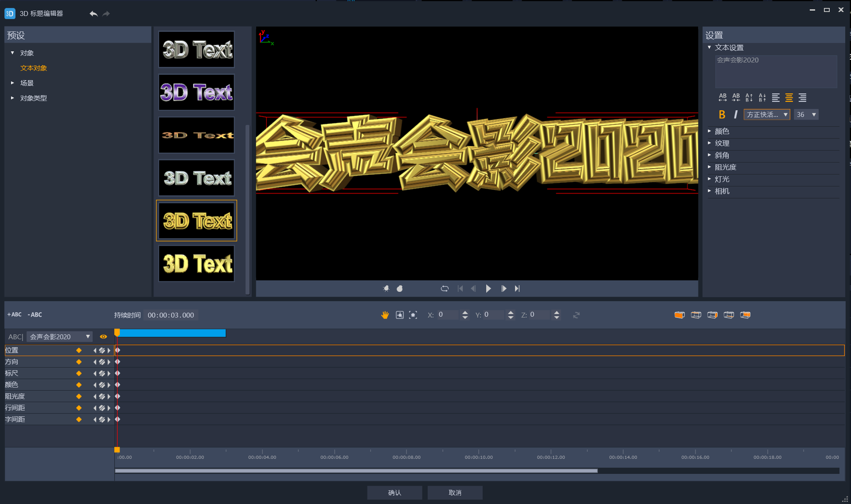851x504 pixels.
Task: Decrease line spacing icon
Action: point(762,97)
